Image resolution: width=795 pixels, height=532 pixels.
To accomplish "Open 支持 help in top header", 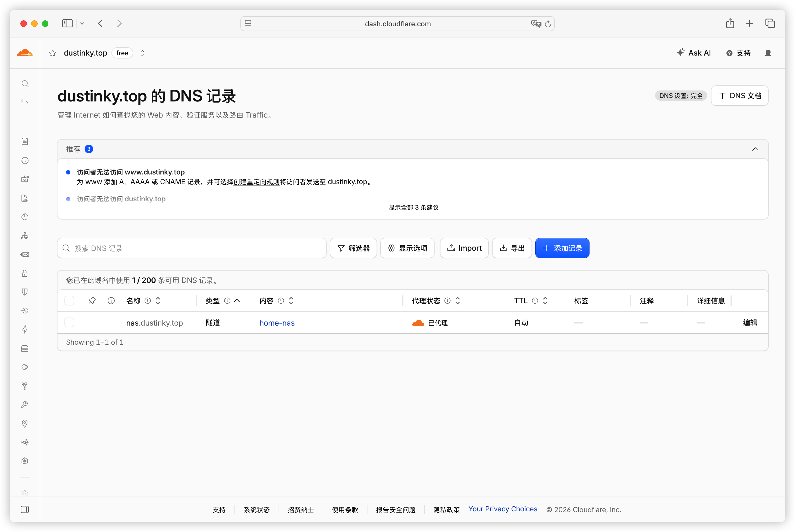I will [x=738, y=53].
